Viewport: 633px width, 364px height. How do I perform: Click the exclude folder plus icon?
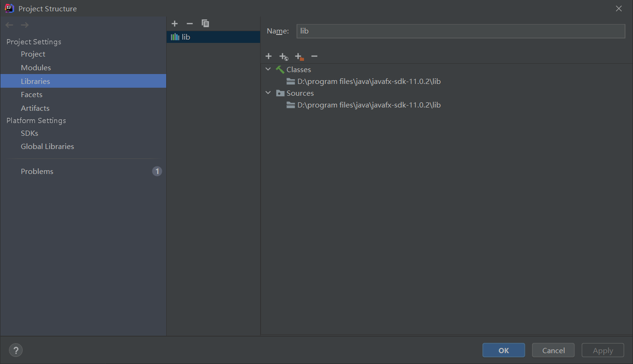tap(299, 56)
